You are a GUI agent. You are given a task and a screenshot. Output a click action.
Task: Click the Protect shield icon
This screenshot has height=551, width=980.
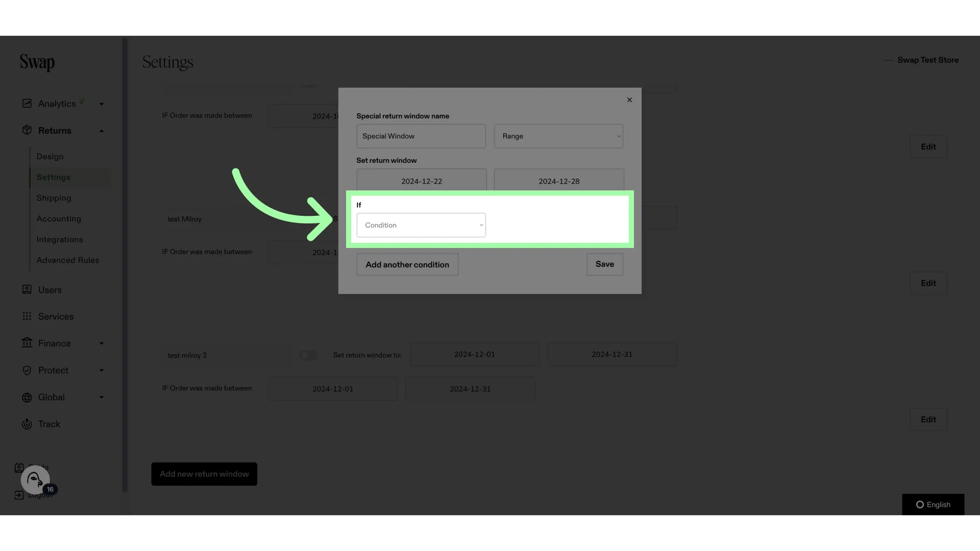(27, 370)
